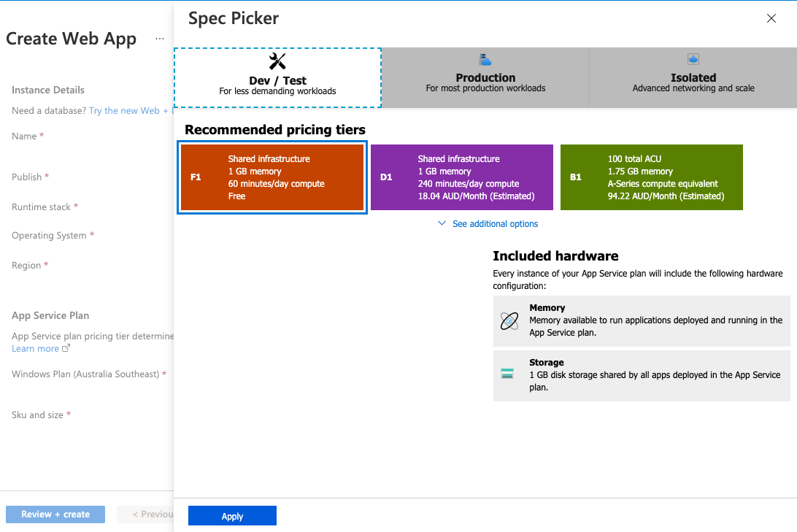797x532 pixels.
Task: Click the Runtime stack label
Action: pyautogui.click(x=41, y=207)
